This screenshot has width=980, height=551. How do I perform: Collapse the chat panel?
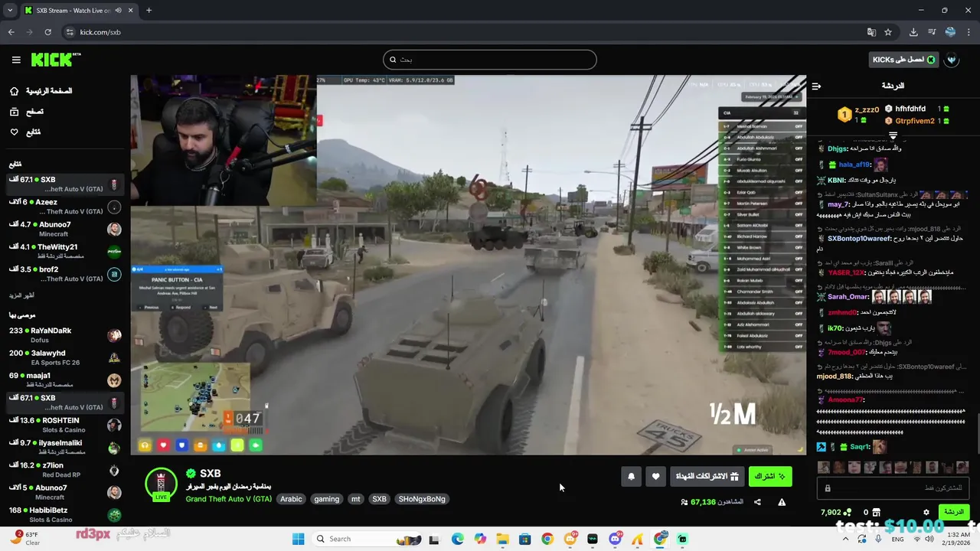coord(817,86)
